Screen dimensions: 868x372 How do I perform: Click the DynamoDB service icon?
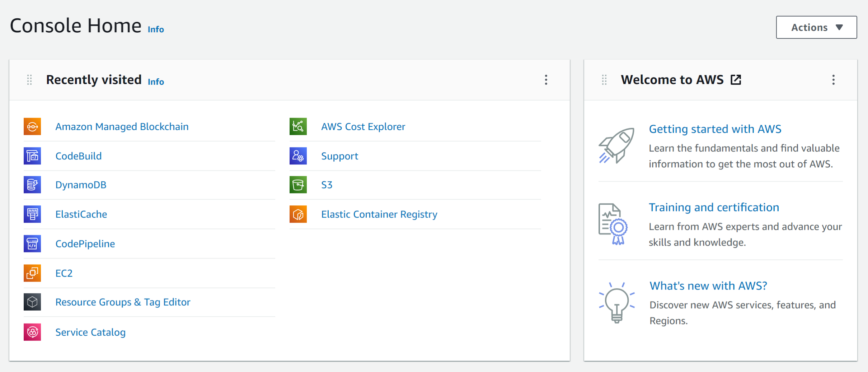tap(32, 185)
